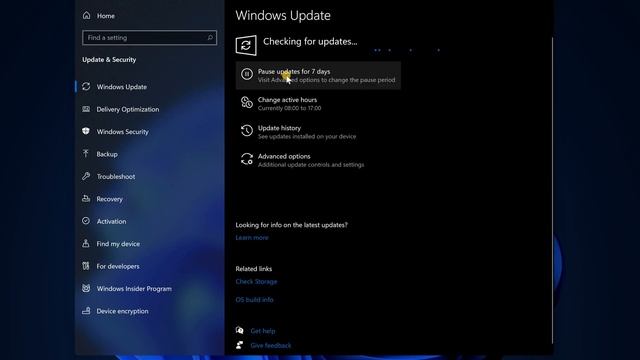Click the Checking for updates progress dots
The width and height of the screenshot is (640, 360).
(x=407, y=50)
